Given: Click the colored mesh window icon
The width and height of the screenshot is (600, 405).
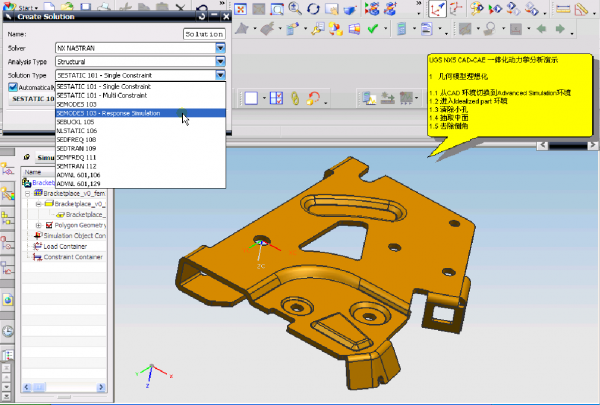Looking at the screenshot, I should 354,29.
